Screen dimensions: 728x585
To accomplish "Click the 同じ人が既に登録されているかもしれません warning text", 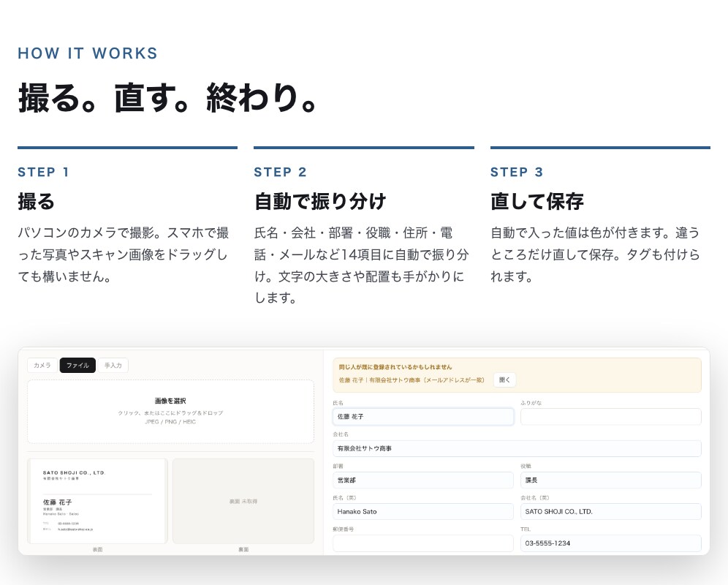I will pyautogui.click(x=395, y=367).
